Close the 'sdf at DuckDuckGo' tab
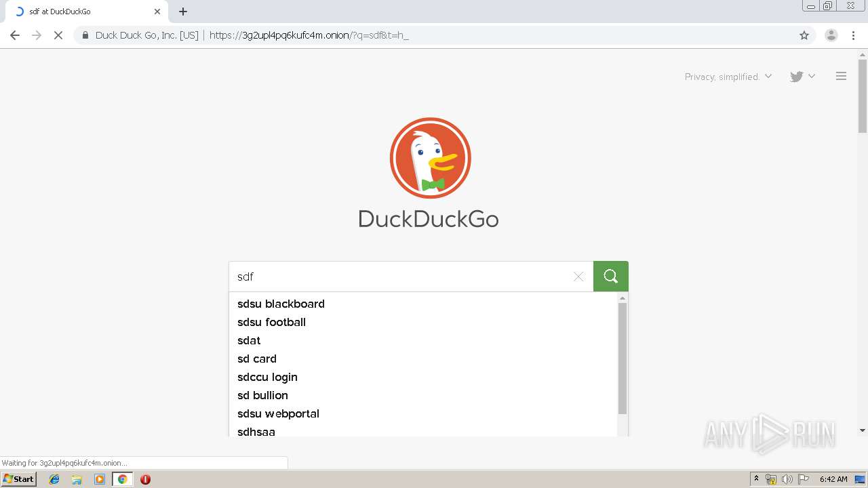The height and width of the screenshot is (488, 868). click(x=157, y=12)
